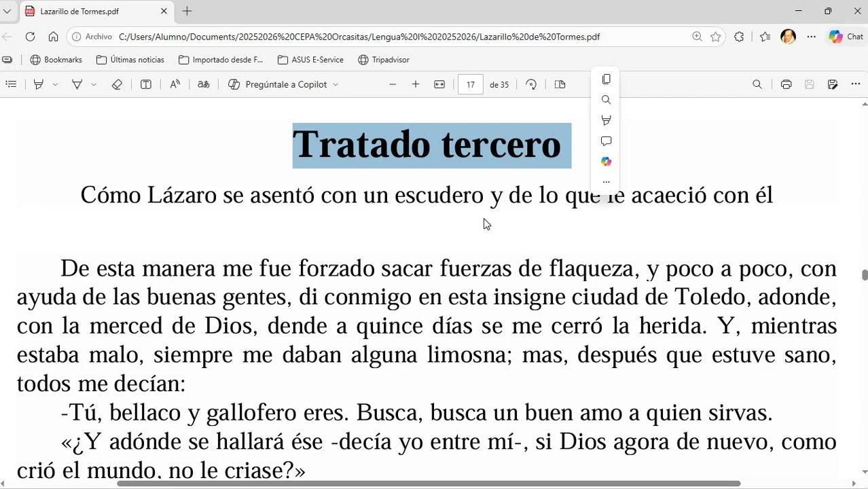Ask Copilot via popup colorful icon
The width and height of the screenshot is (868, 489).
[607, 162]
